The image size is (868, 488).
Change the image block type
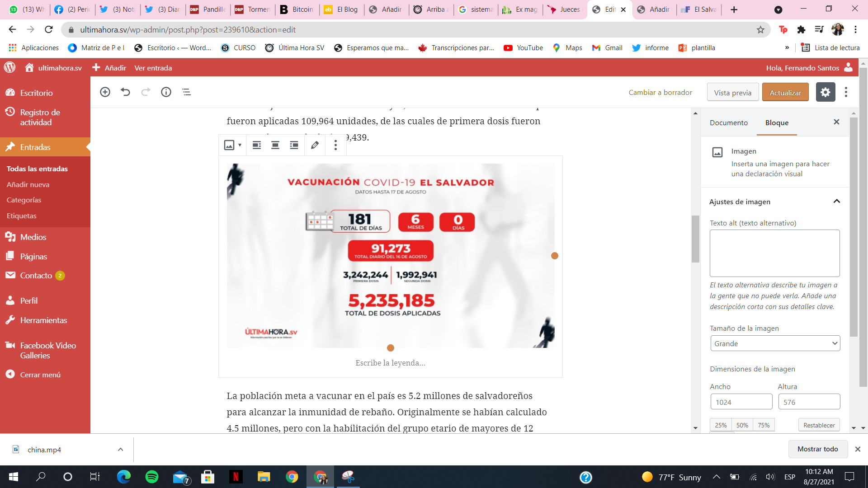(x=232, y=145)
